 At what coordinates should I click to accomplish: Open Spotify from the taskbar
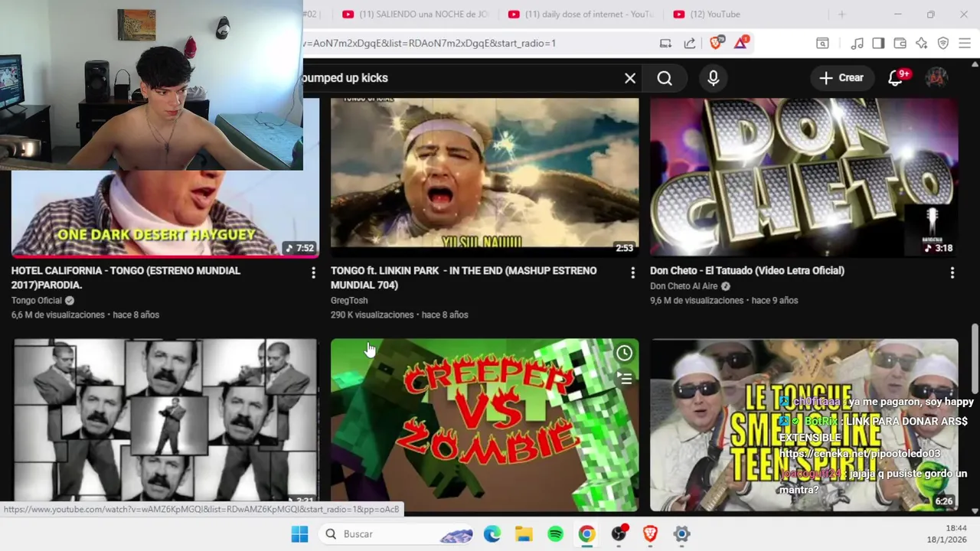pos(555,534)
